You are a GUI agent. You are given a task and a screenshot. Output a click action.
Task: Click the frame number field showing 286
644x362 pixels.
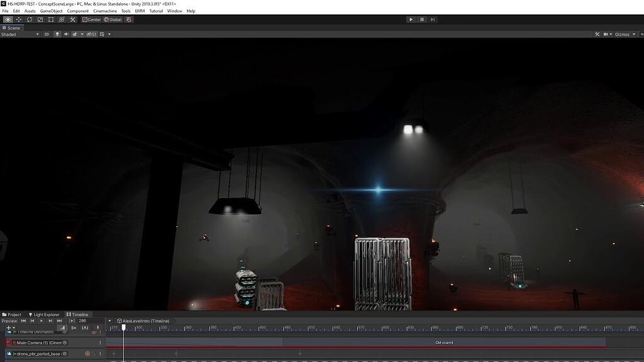[89, 321]
